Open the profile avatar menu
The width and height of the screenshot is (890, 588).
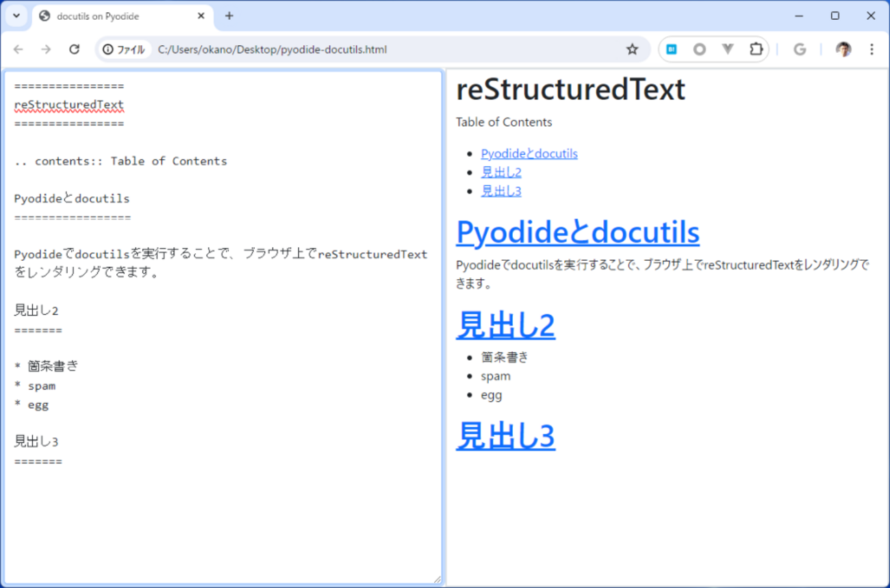tap(843, 49)
